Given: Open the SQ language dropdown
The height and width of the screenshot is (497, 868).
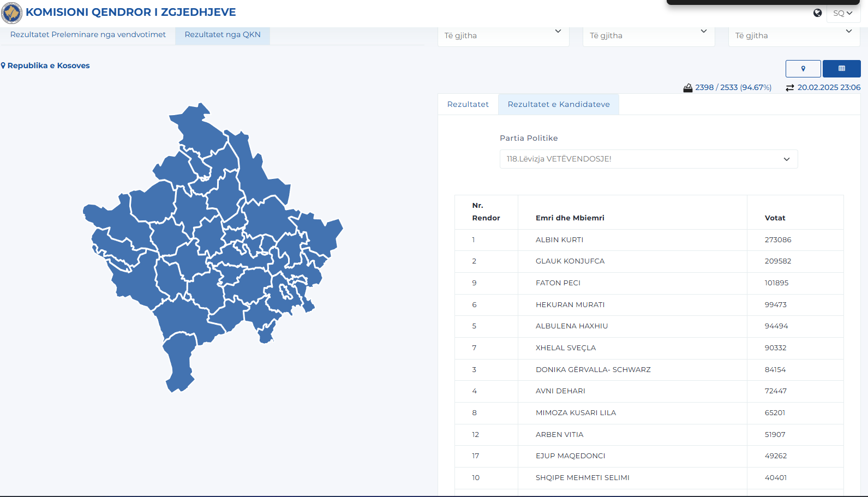Looking at the screenshot, I should [843, 13].
